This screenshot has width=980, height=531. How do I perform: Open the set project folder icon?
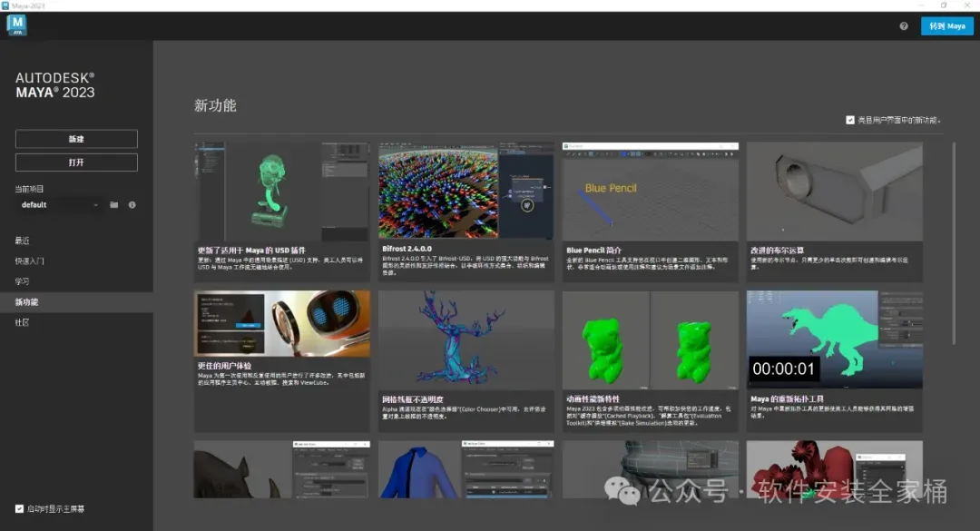pos(113,205)
